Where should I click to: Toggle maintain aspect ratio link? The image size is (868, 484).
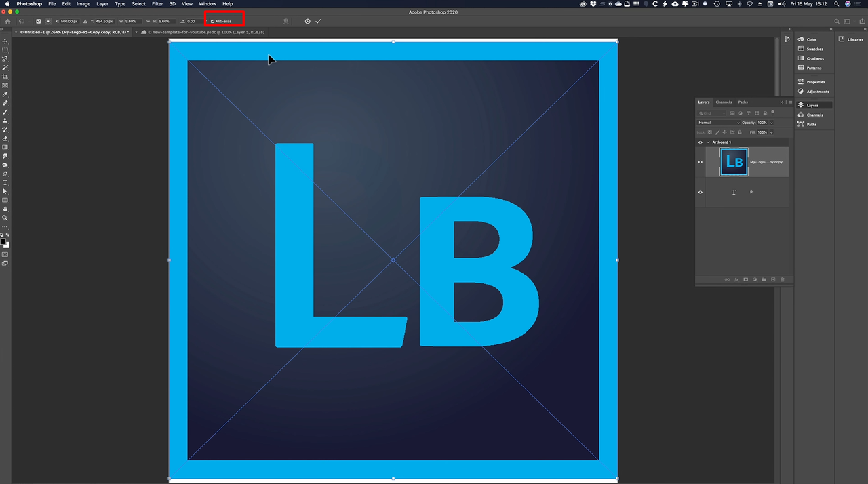click(148, 21)
